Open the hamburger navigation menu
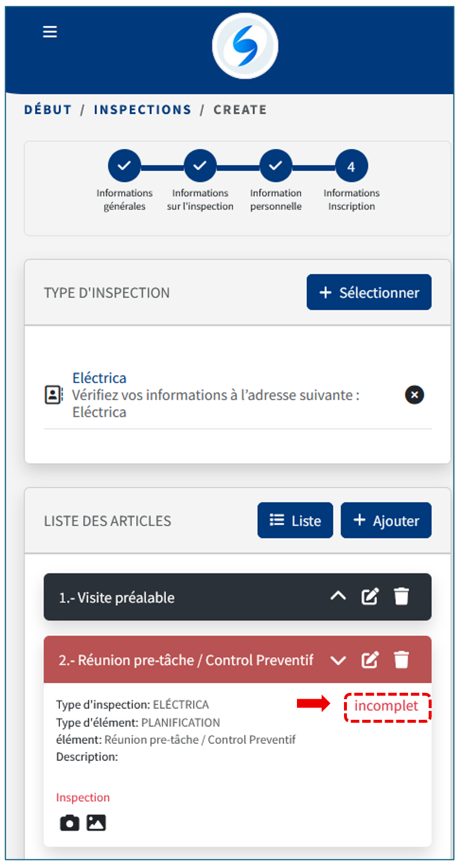Viewport: 461px width, 868px height. click(x=50, y=32)
